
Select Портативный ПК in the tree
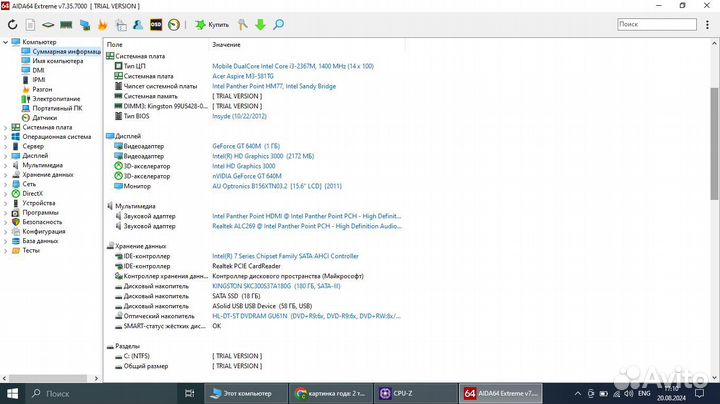pos(57,108)
